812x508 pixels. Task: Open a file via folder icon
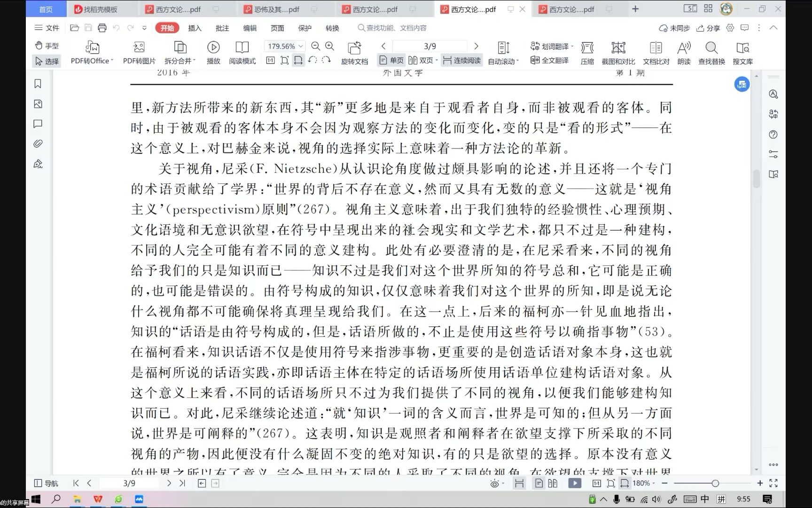click(74, 28)
